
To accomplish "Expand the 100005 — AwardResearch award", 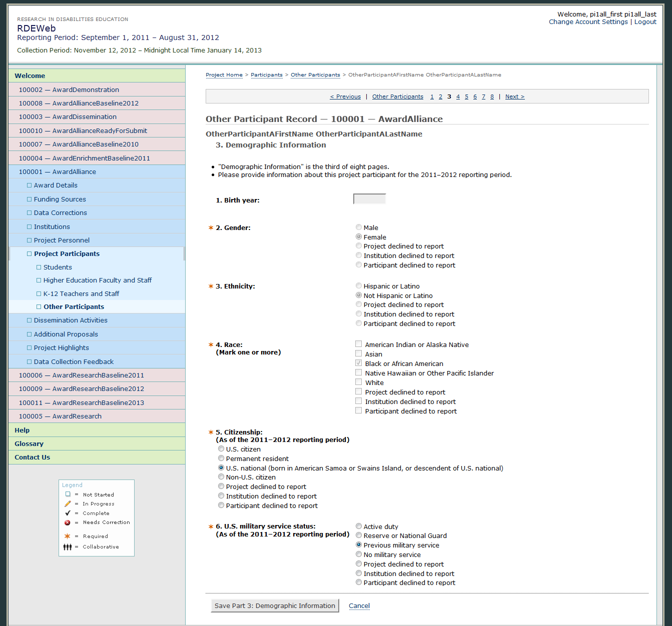I will (x=60, y=416).
